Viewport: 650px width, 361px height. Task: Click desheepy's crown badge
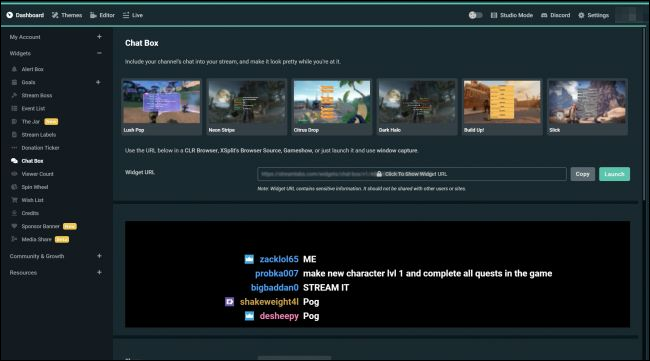[x=249, y=316]
